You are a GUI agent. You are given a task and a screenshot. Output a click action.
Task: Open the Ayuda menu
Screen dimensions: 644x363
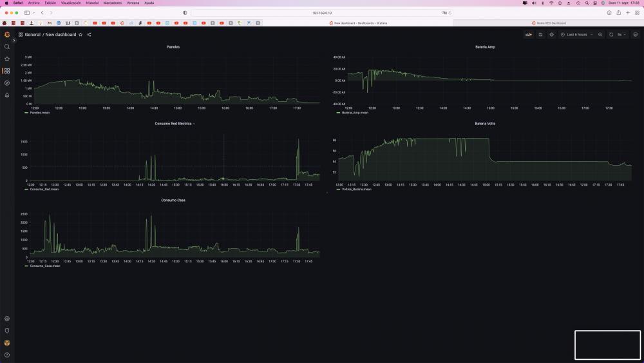149,3
